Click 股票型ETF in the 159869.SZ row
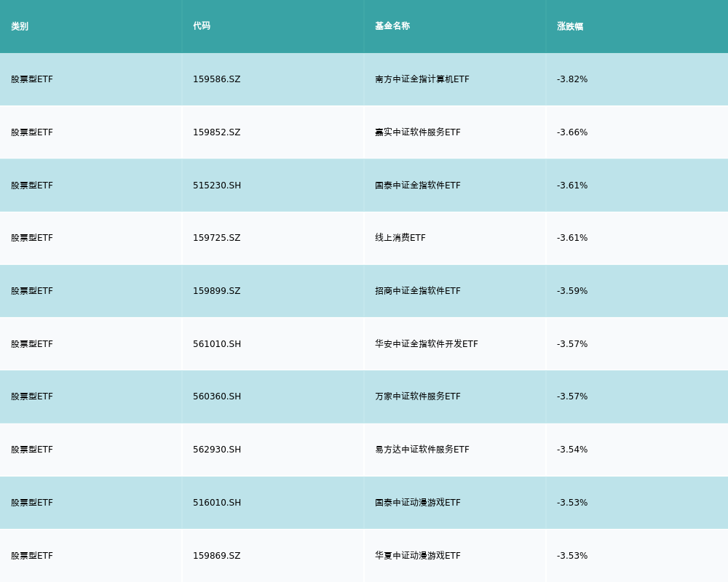728x582 pixels. (x=32, y=556)
